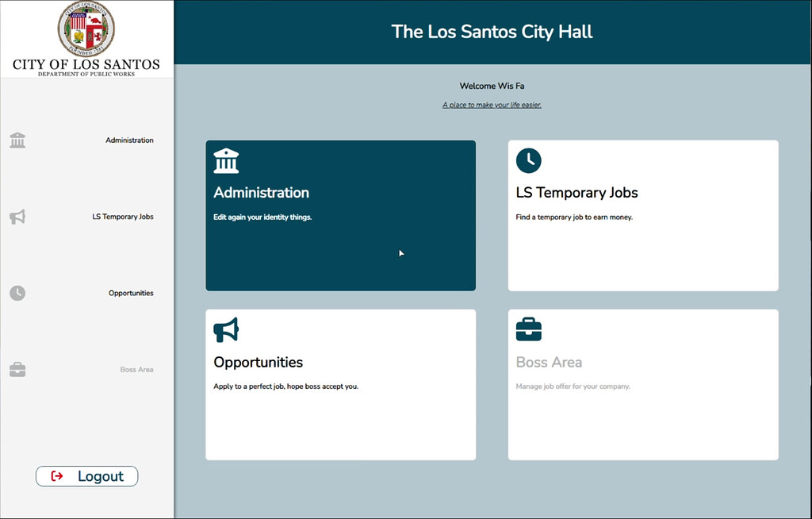Go to Opportunities in the sidebar menu
Screen dimensions: 812x519
pos(131,294)
